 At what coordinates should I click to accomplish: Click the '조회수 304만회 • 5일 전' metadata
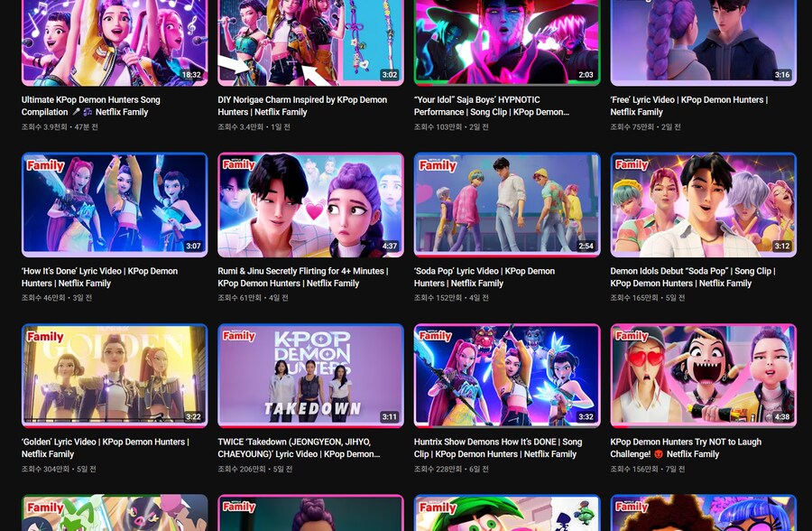[59, 469]
